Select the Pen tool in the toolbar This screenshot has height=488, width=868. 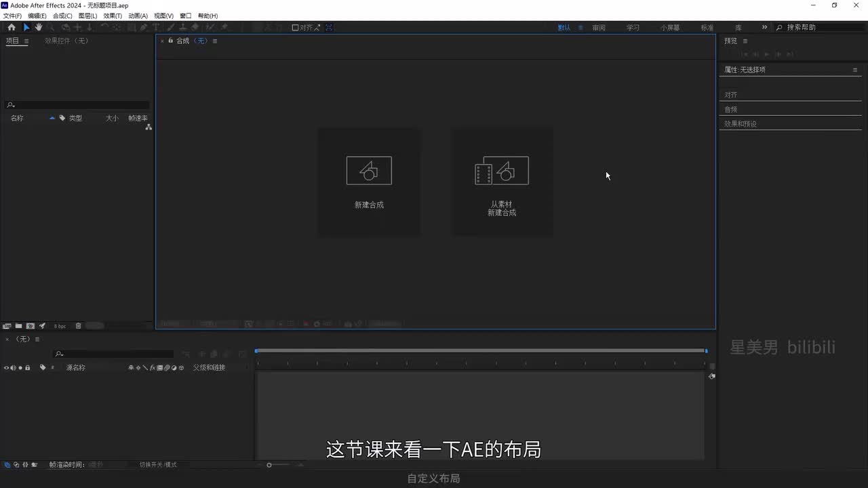point(144,28)
